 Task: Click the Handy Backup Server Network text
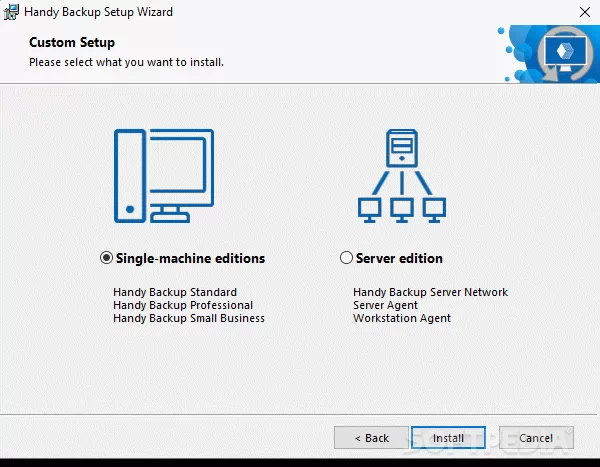(x=430, y=292)
